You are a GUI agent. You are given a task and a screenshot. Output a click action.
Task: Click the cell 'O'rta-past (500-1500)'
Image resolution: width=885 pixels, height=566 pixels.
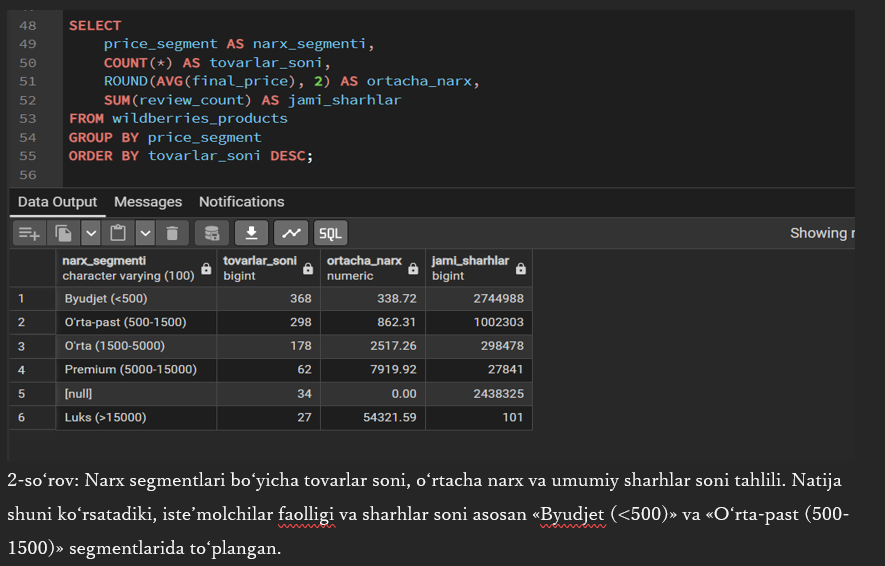tap(136, 322)
